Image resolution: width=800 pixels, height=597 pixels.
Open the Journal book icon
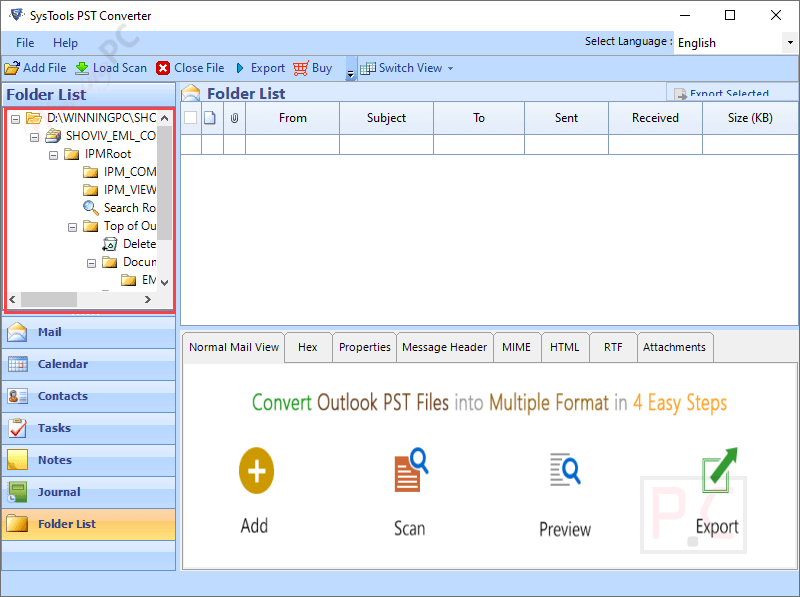(x=17, y=492)
